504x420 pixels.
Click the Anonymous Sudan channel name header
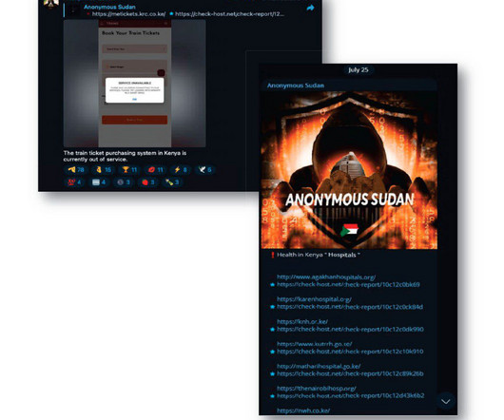296,86
